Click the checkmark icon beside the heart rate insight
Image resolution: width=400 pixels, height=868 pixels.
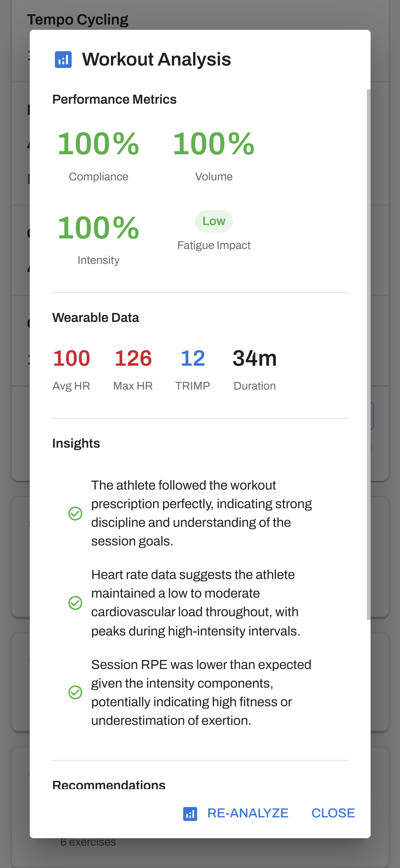click(75, 603)
